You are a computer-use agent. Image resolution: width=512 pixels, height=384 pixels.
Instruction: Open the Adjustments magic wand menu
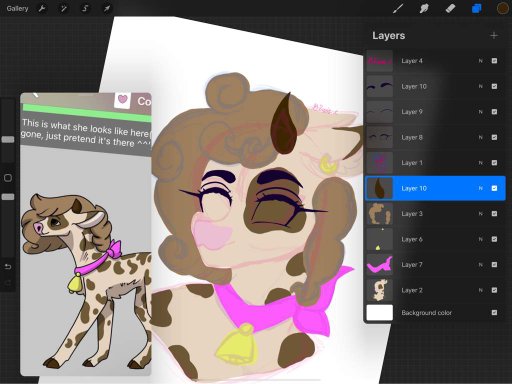click(63, 8)
